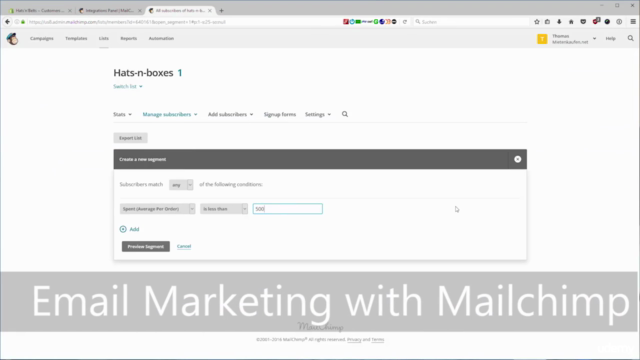The image size is (640, 360).
Task: Open the Add subscribers dropdown
Action: pyautogui.click(x=231, y=114)
